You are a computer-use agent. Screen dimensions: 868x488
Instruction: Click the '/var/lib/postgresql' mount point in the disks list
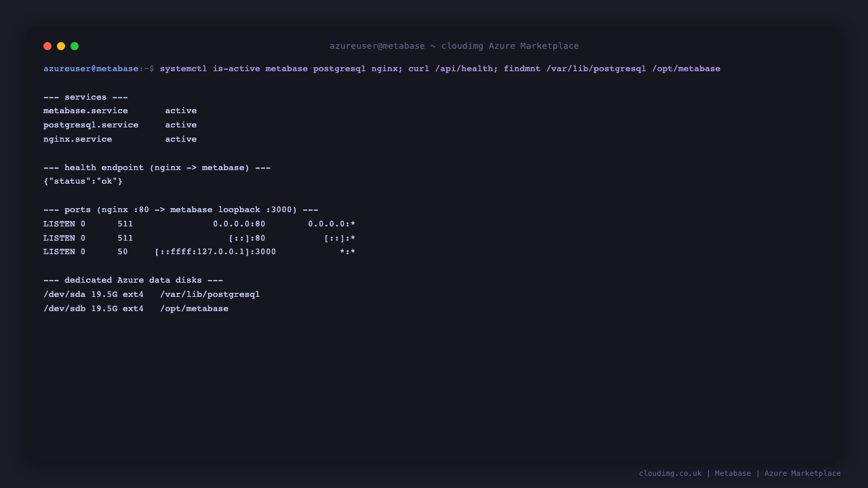tap(210, 294)
